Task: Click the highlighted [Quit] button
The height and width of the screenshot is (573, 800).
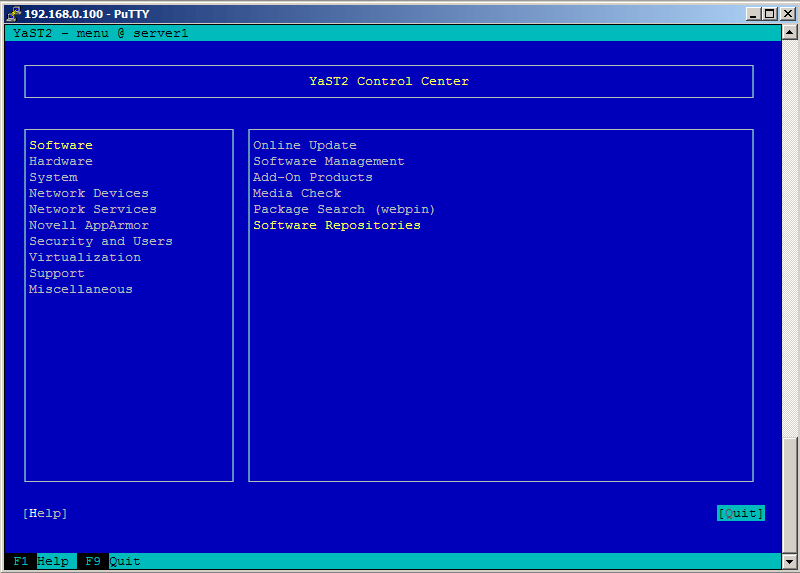Action: (741, 513)
